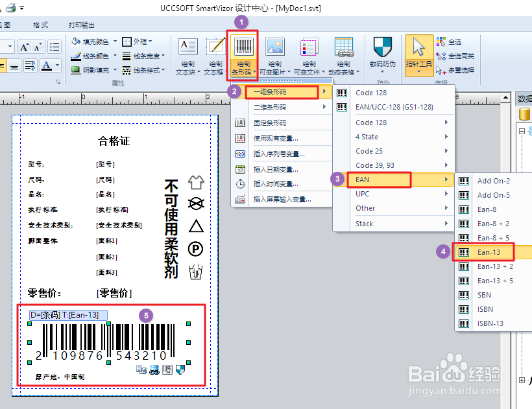The image size is (532, 409).
Task: Select EAN/UCC-128 (GS1-128) barcode type
Action: [x=394, y=107]
